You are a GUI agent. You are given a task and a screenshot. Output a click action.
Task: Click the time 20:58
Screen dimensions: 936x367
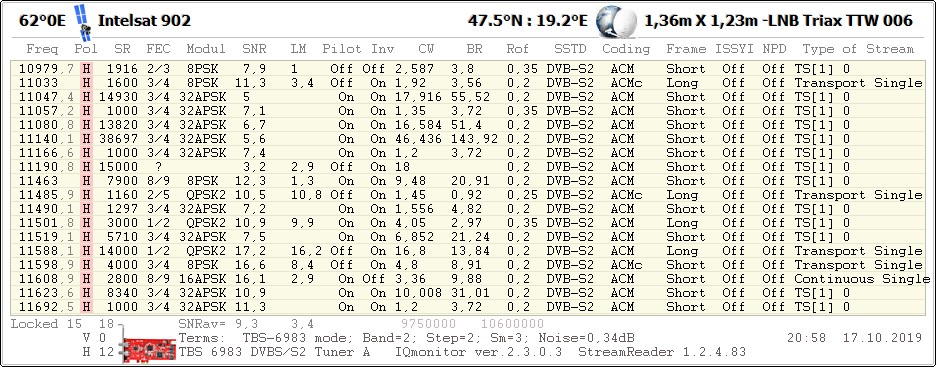[x=806, y=338]
